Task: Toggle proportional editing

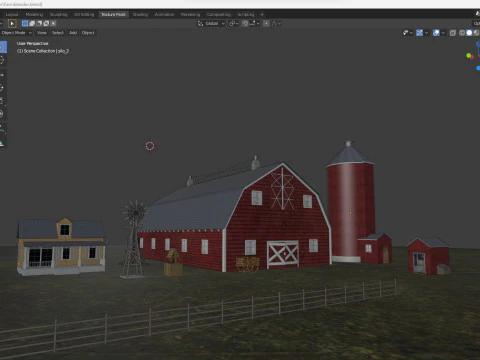Action: click(266, 23)
